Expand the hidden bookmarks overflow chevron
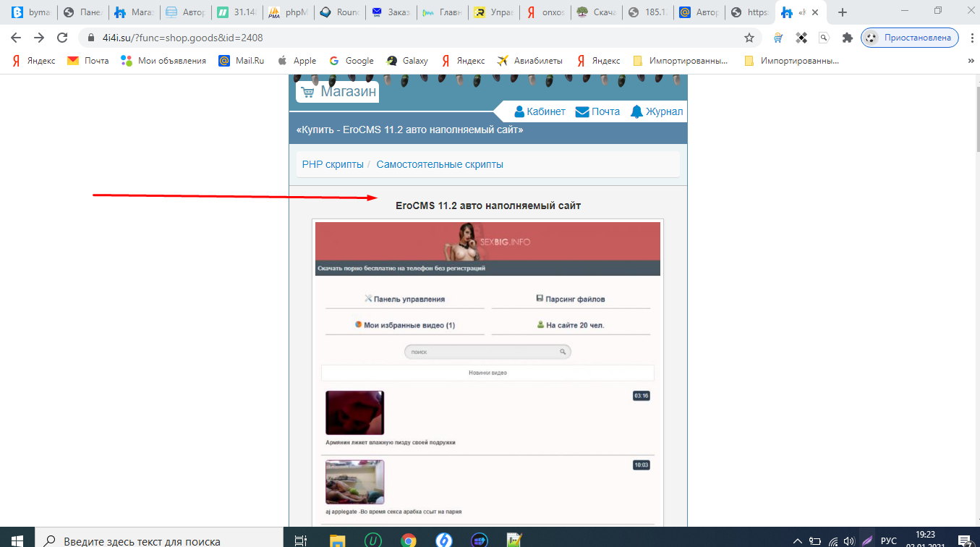Image resolution: width=980 pixels, height=547 pixels. pos(971,61)
